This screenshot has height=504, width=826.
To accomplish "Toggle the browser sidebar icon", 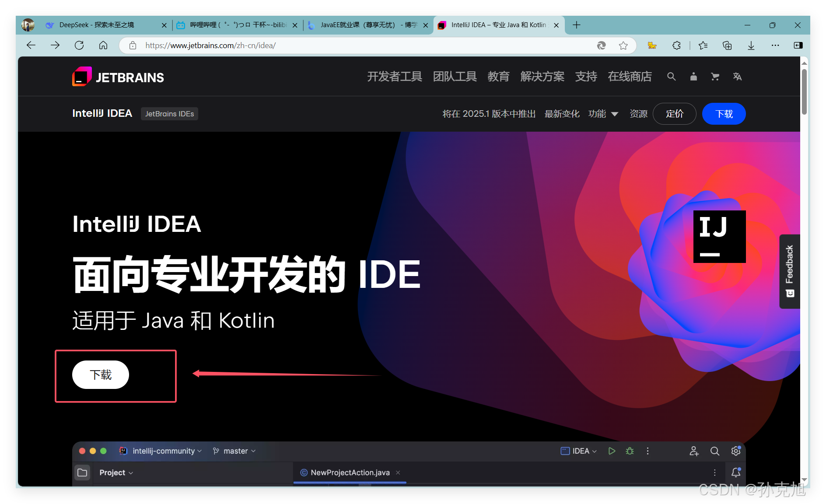I will (x=798, y=45).
